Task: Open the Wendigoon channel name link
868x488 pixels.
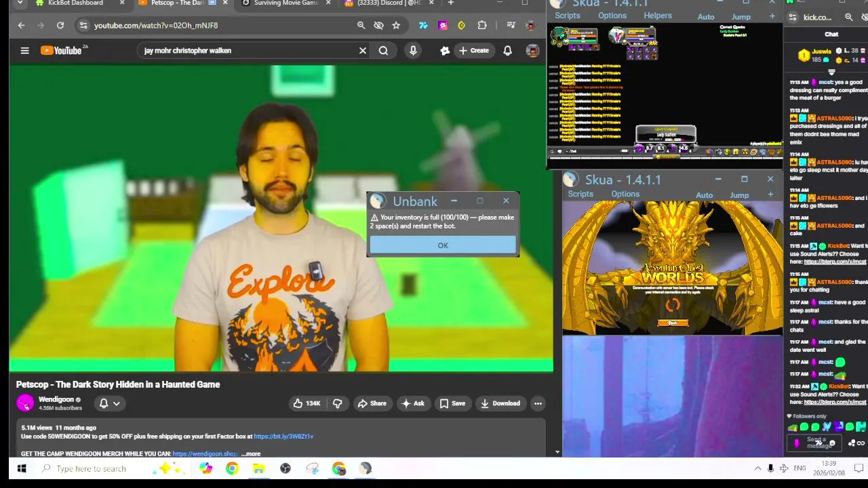Action: click(56, 399)
